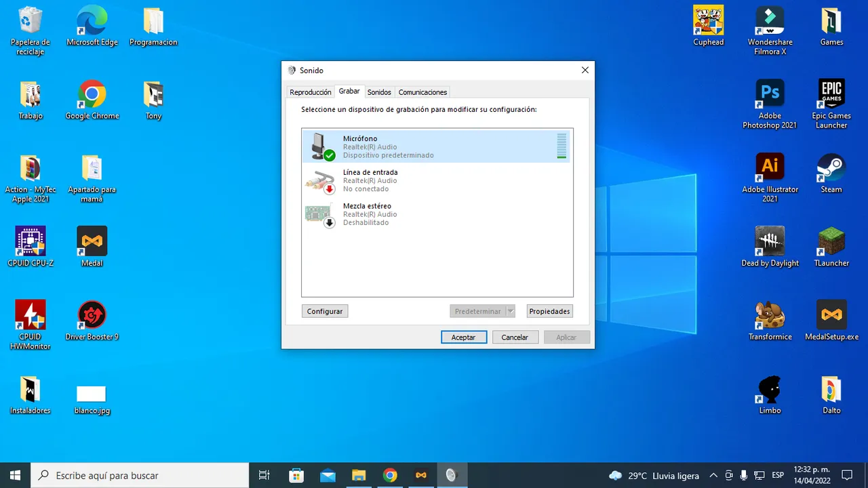The width and height of the screenshot is (868, 488).
Task: Open the Windows Start menu
Action: [x=15, y=475]
